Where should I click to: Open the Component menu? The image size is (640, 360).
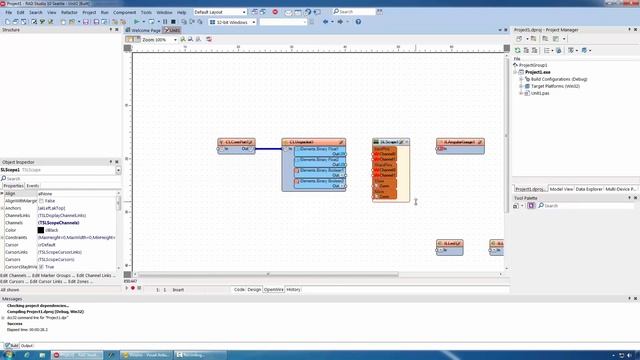(124, 13)
